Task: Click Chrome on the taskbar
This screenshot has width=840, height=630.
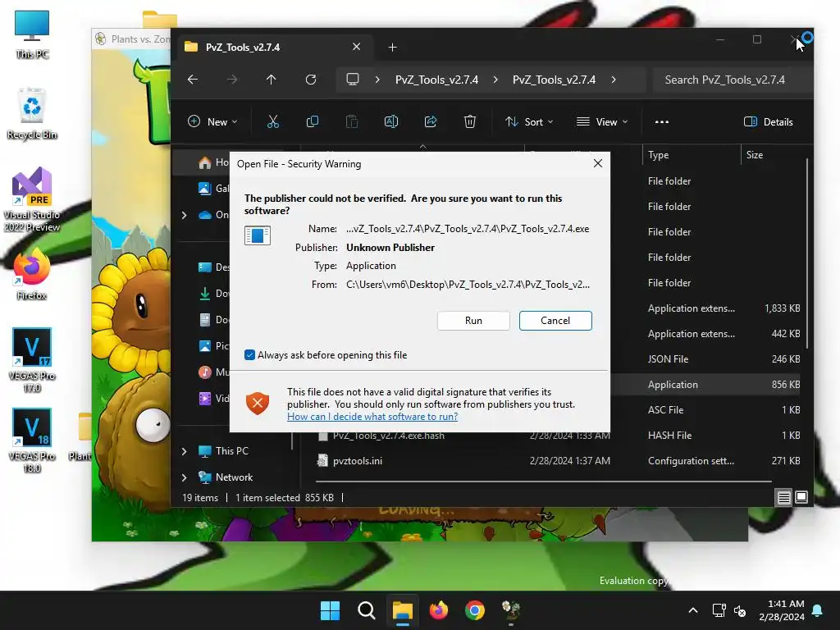Action: tap(475, 610)
